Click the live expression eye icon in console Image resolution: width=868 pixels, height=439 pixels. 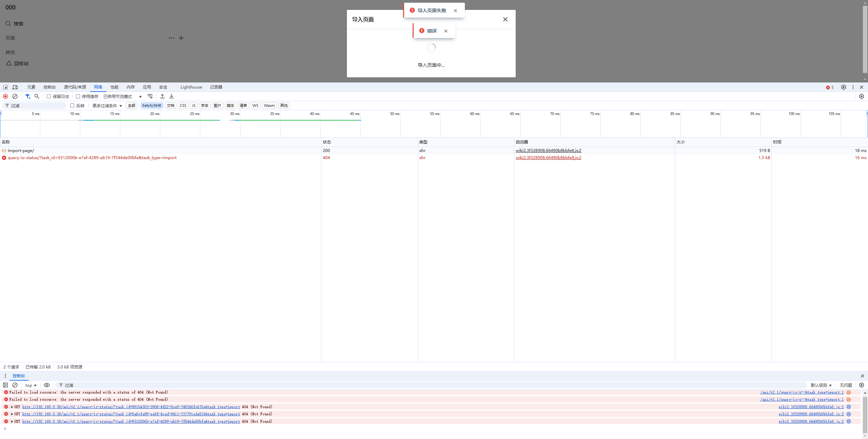click(47, 385)
